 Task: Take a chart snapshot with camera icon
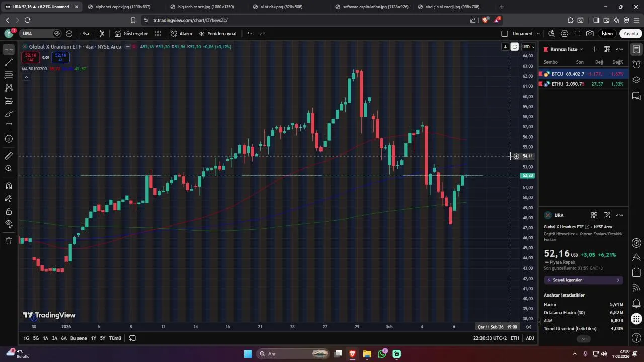coord(590,34)
